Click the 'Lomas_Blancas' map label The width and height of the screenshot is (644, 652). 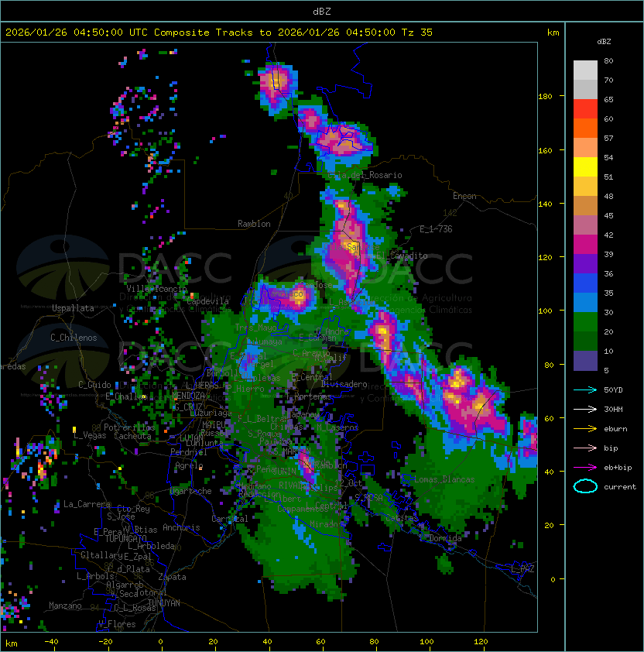coord(444,479)
